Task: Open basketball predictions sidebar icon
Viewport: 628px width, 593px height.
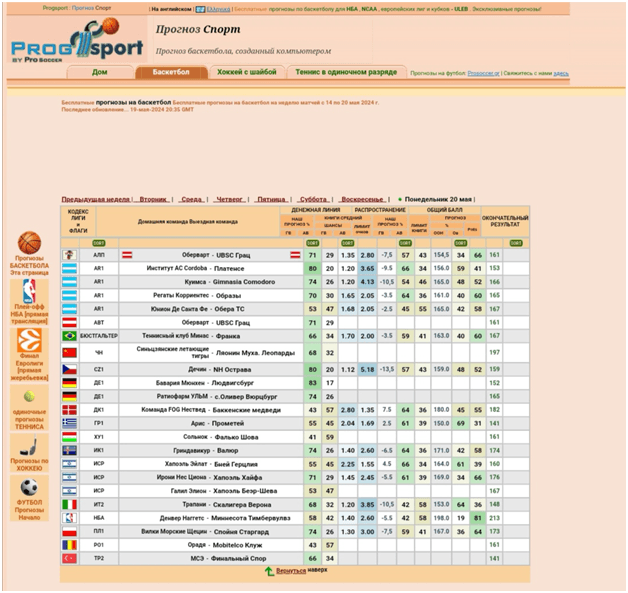Action: (x=29, y=243)
